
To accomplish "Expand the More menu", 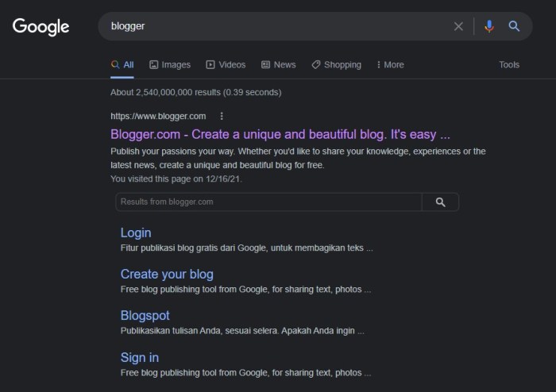I will click(x=390, y=65).
